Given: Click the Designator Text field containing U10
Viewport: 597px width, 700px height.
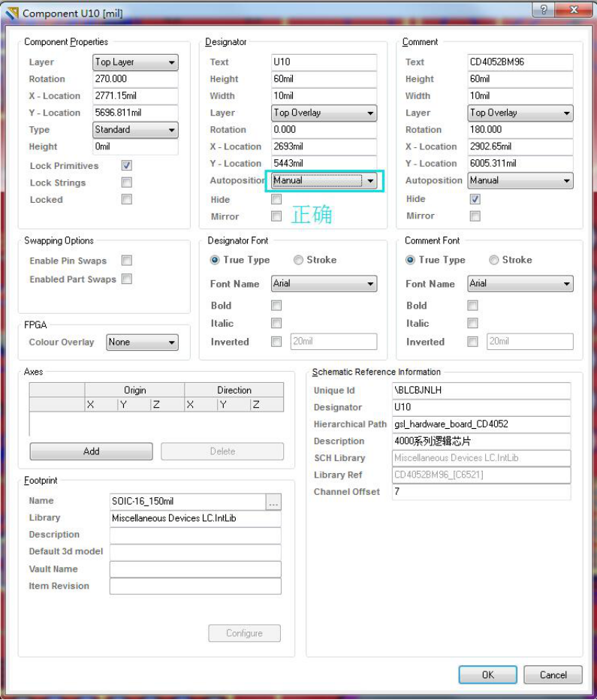Looking at the screenshot, I should 323,62.
